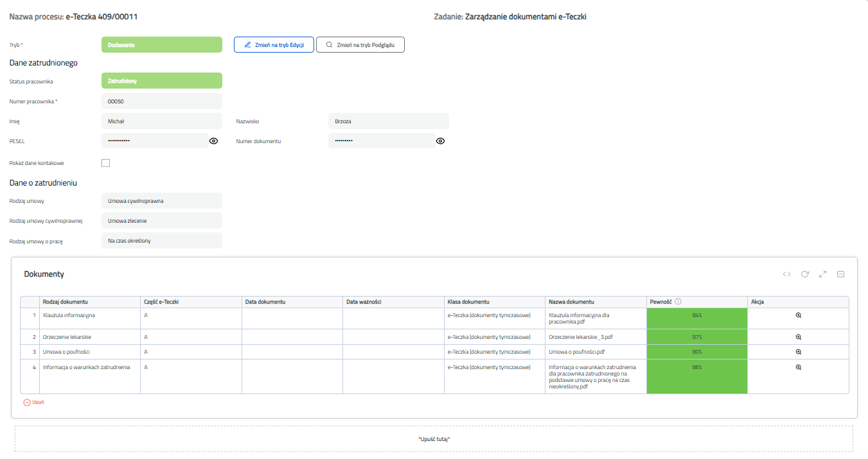The width and height of the screenshot is (868, 459).
Task: Click the 84% confidence cell
Action: coord(697,318)
